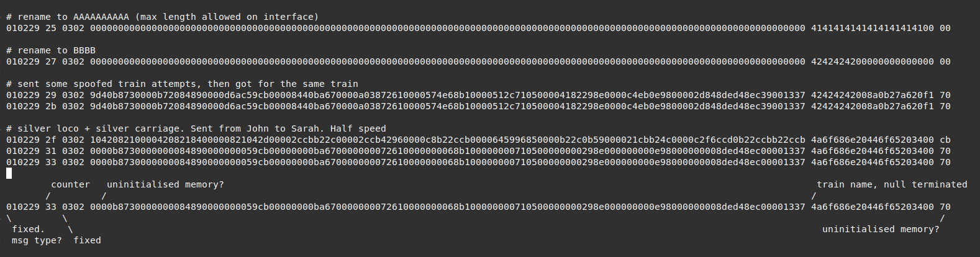
Task: Click '4a6f686e20446f65203400' in the annotated bottom line
Action: point(873,207)
